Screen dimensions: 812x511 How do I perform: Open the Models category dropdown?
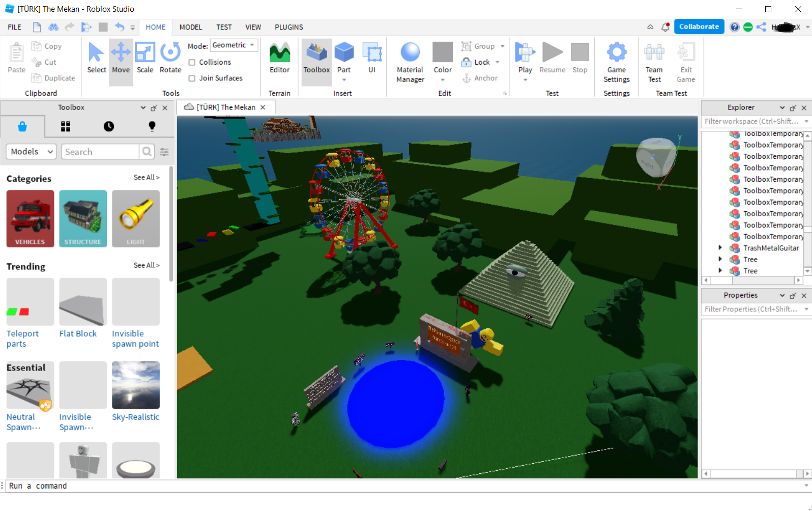(x=31, y=152)
